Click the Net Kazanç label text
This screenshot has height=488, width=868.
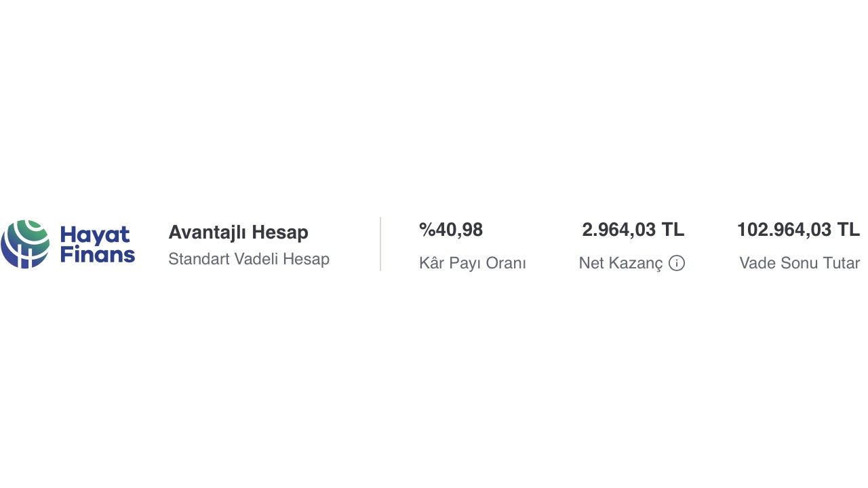tap(620, 263)
